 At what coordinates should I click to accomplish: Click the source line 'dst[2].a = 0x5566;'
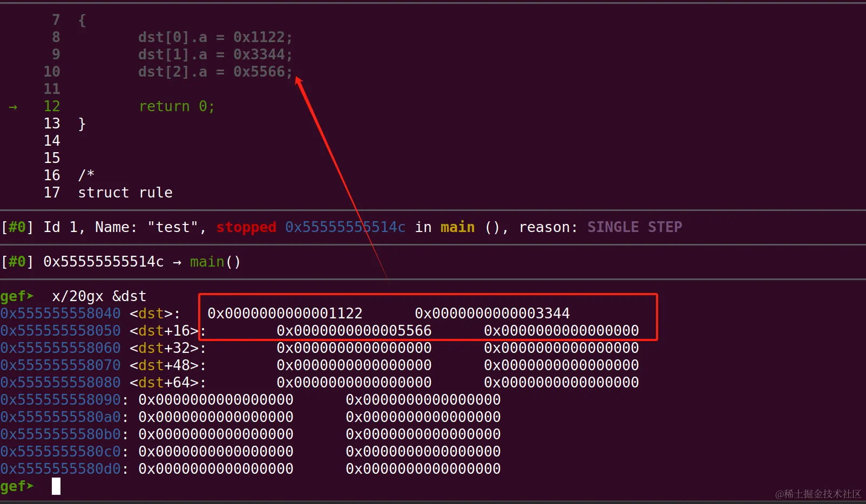coord(215,72)
